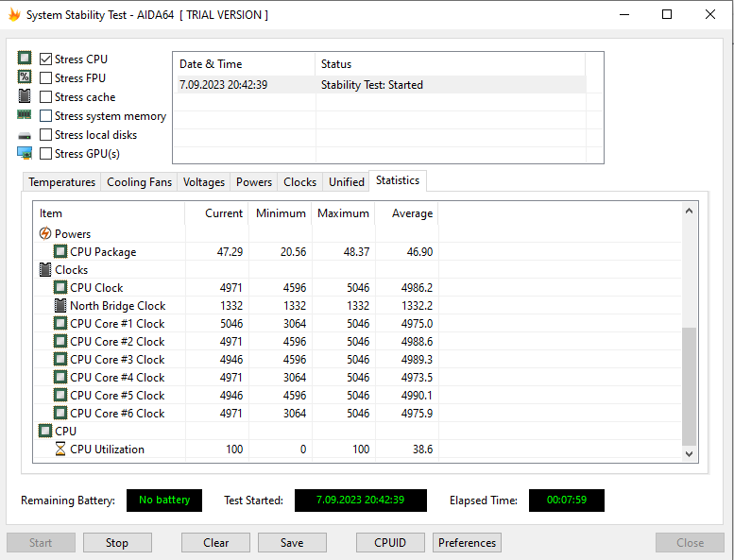
Task: Click the RAM stick icon beside Stress system memory
Action: coord(25,114)
